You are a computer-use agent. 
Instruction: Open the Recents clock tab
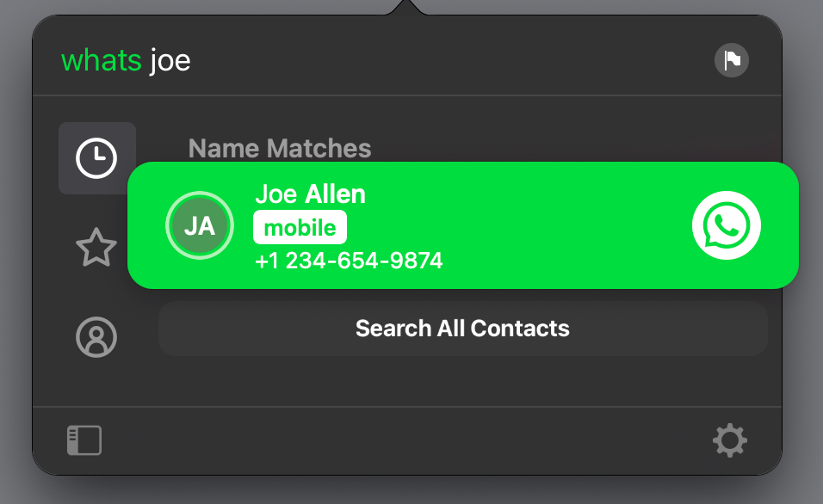97,158
